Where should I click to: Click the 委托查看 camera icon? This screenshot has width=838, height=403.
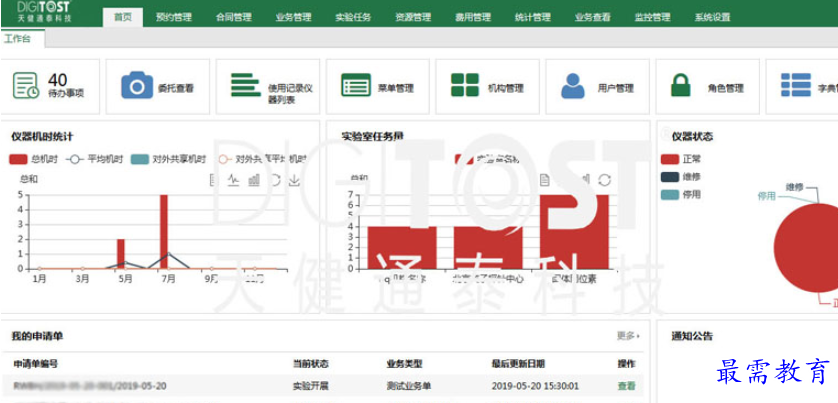(137, 86)
